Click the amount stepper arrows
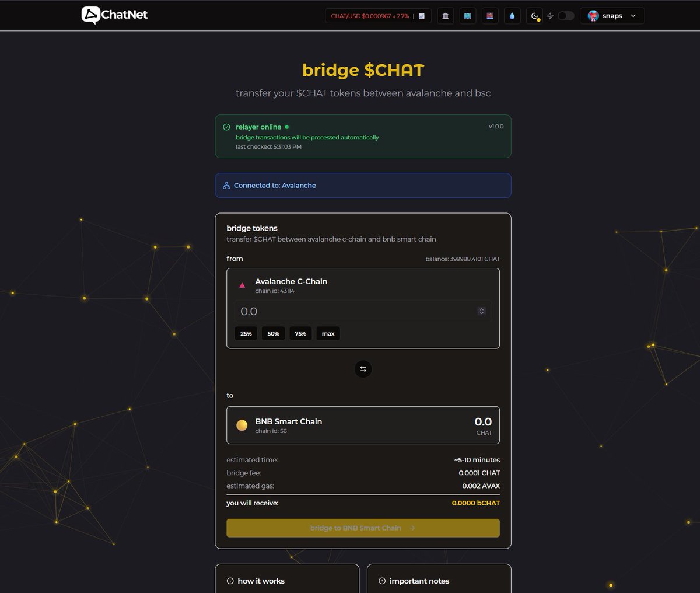 point(482,311)
